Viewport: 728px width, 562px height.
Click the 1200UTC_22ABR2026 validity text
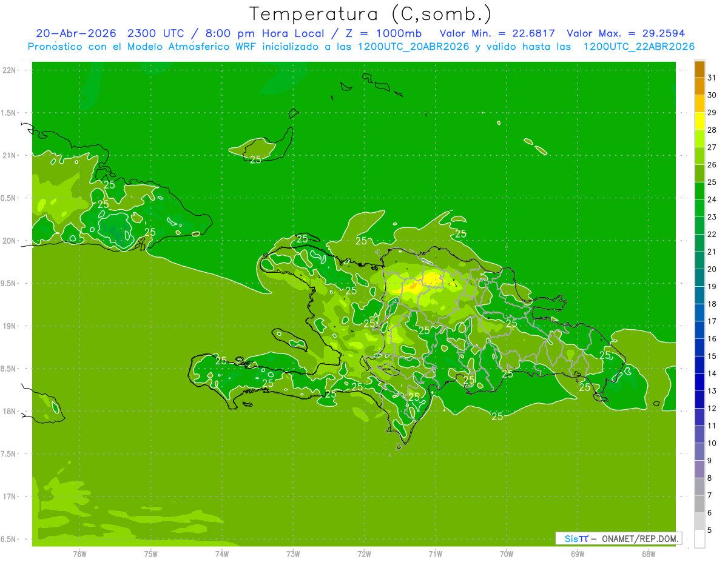pyautogui.click(x=639, y=47)
